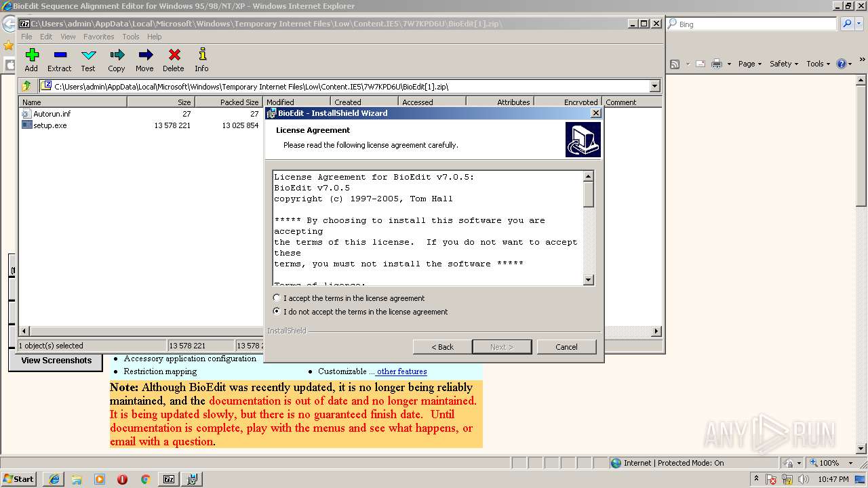
Task: Expand the IE Tools command bar dropdown
Action: [818, 64]
